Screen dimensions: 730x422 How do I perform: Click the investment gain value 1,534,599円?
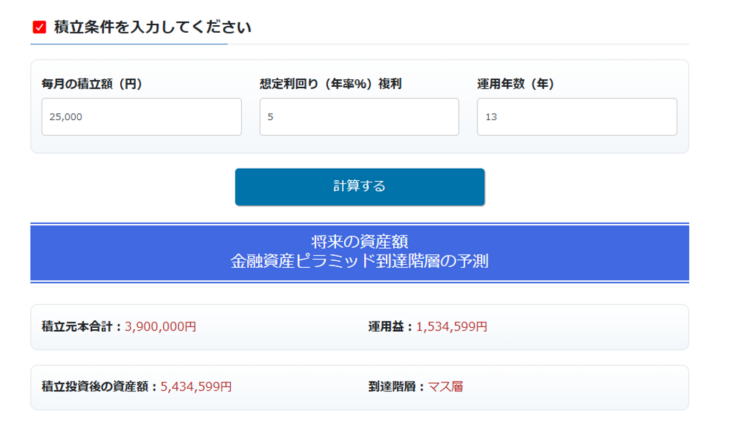coord(452,327)
